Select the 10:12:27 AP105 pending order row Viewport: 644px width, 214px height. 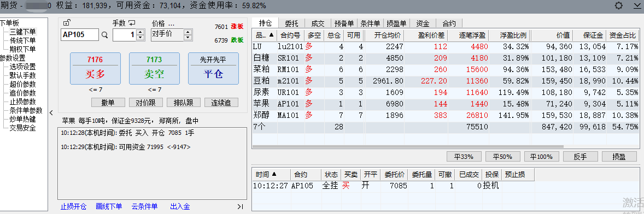pos(445,186)
